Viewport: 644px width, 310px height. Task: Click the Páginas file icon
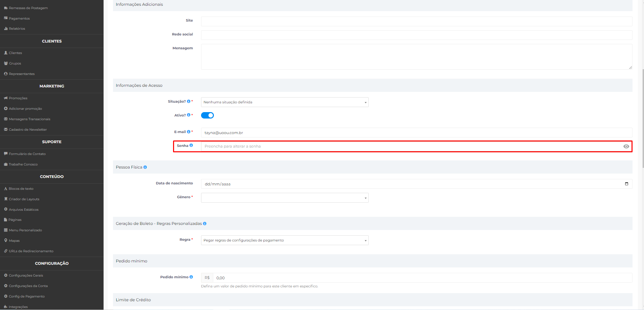coord(6,219)
